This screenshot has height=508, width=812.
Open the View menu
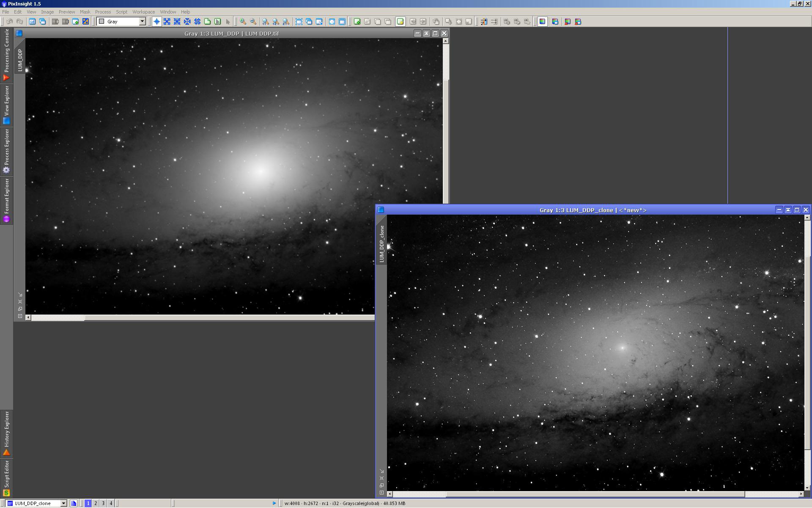(31, 12)
